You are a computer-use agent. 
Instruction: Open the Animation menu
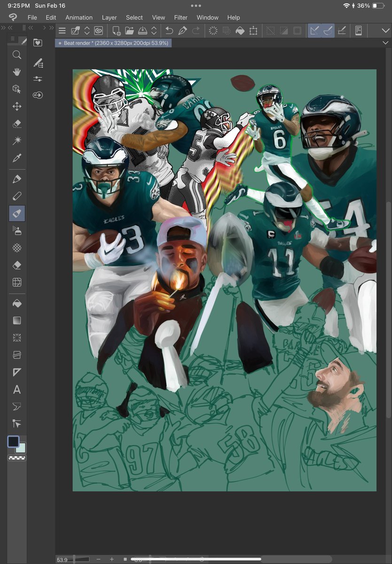pos(79,17)
